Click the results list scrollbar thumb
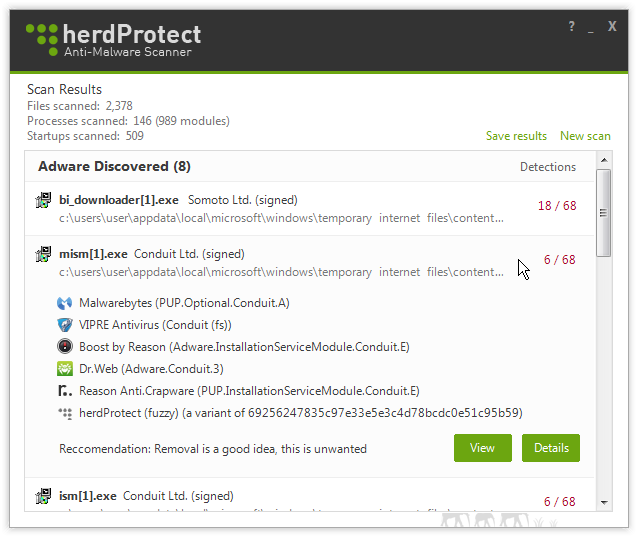The width and height of the screenshot is (640, 538). 603,213
